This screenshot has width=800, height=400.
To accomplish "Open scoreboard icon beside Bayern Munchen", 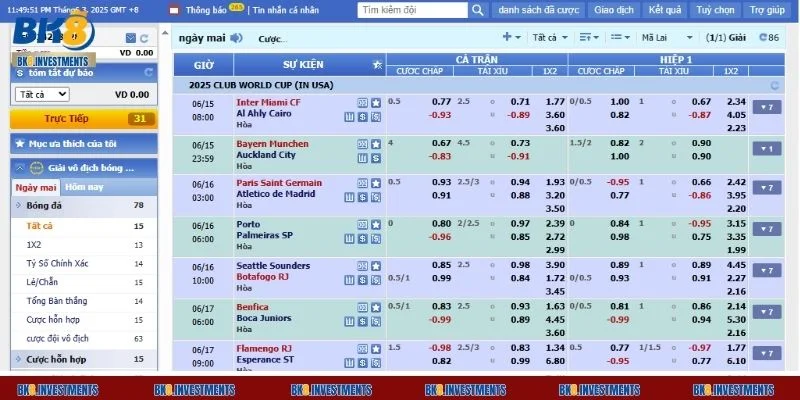I will (x=363, y=144).
